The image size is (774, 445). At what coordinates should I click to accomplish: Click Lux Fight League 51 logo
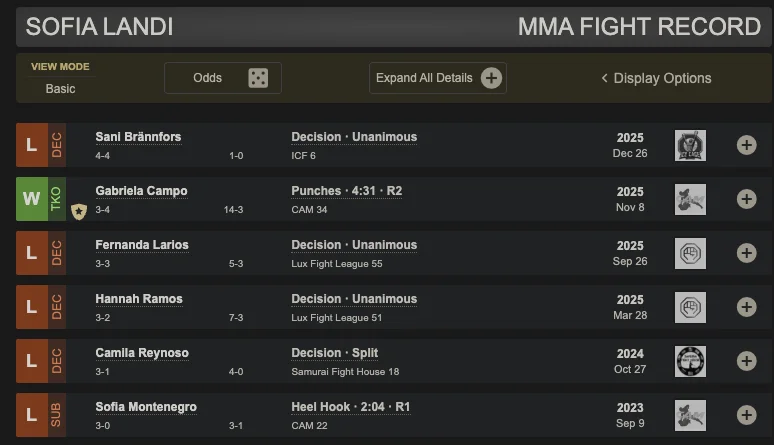point(690,307)
